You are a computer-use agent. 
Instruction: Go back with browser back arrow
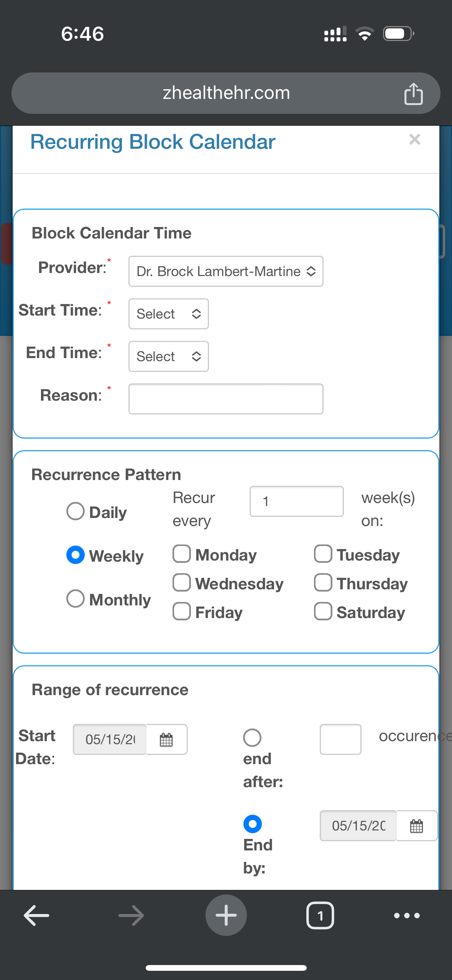click(36, 915)
